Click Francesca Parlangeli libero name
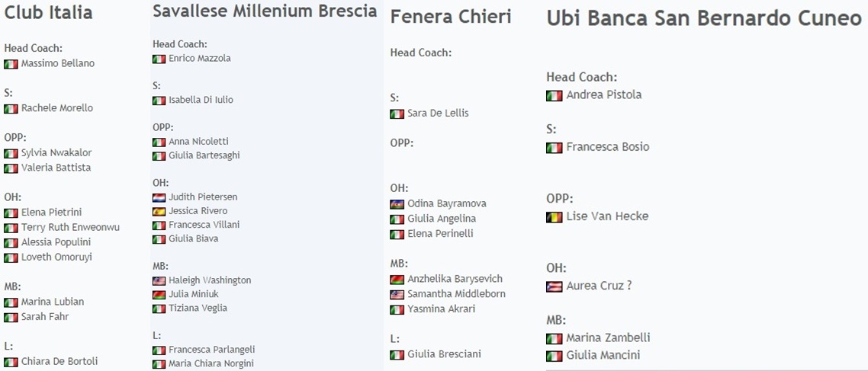868x371 pixels. pos(211,350)
